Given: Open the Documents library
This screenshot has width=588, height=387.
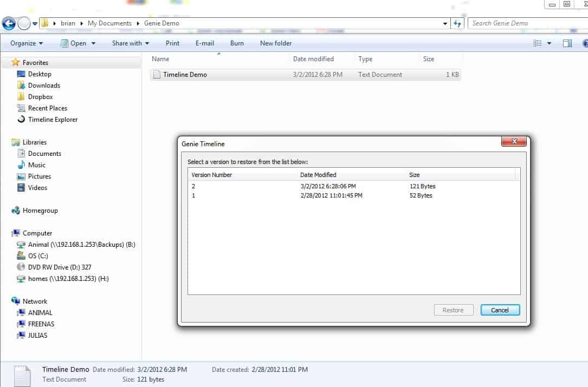Looking at the screenshot, I should coord(44,154).
